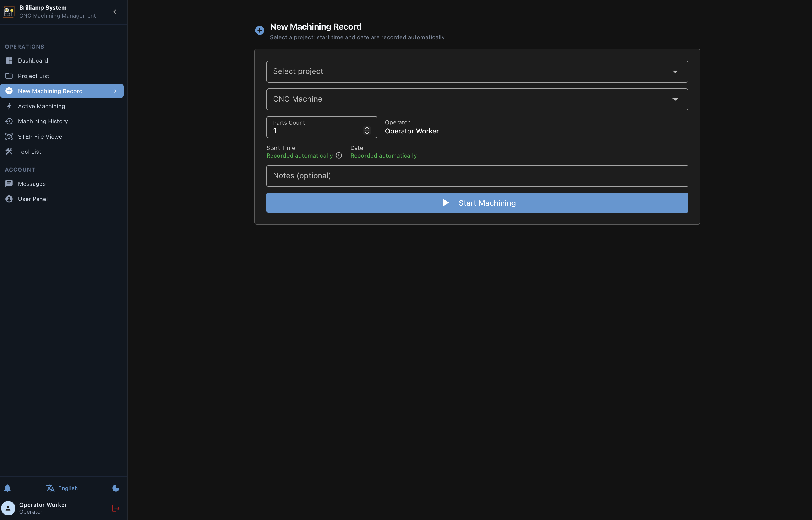Toggle dark mode moon icon
Image resolution: width=812 pixels, height=520 pixels.
click(x=116, y=488)
